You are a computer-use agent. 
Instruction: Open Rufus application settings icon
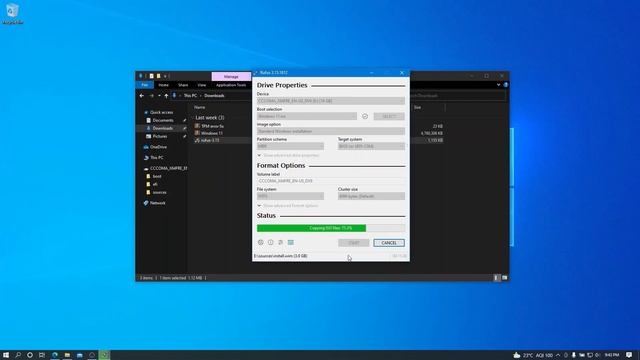coord(280,242)
